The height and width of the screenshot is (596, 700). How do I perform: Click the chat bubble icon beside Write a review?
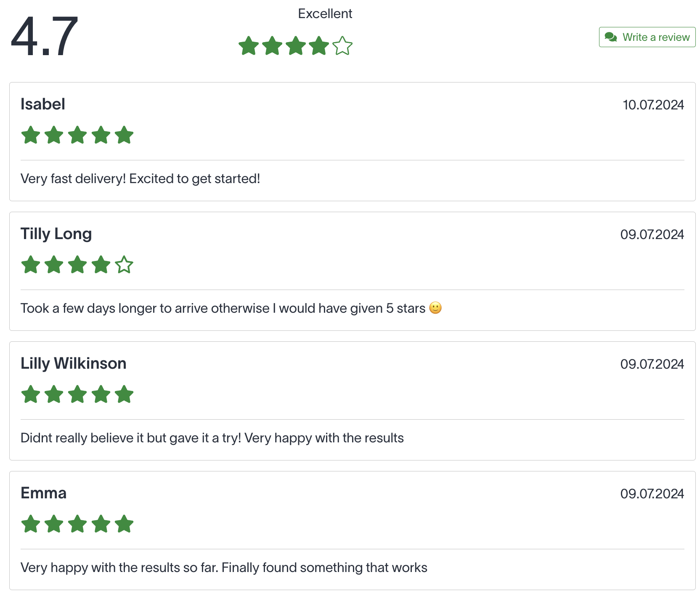[x=611, y=37]
